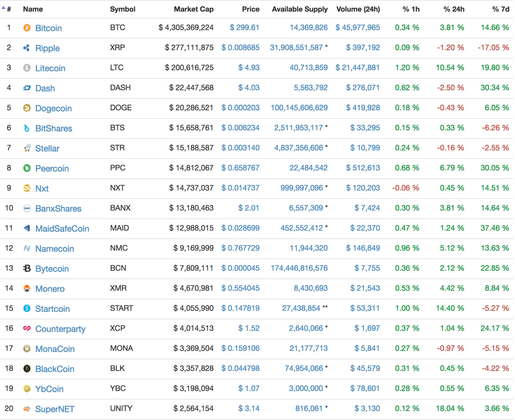This screenshot has width=515, height=420.
Task: Sort table by Volume (24h) column
Action: [x=358, y=9]
